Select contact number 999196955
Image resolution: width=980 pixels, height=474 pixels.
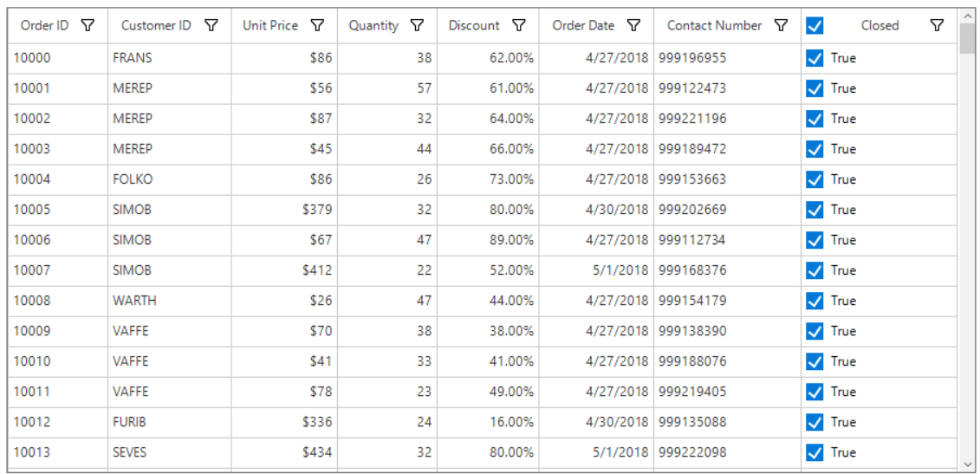point(728,58)
